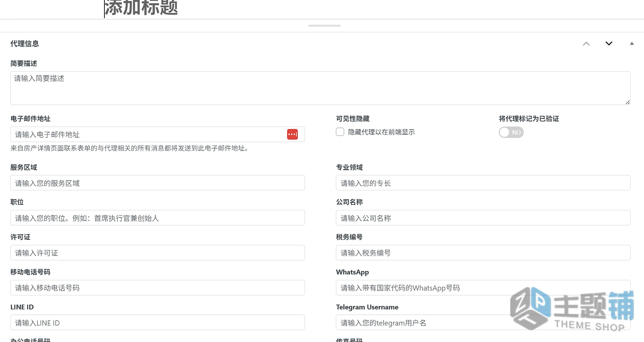The height and width of the screenshot is (342, 644).
Task: Click the email help text below 电子邮件地址
Action: coord(131,148)
